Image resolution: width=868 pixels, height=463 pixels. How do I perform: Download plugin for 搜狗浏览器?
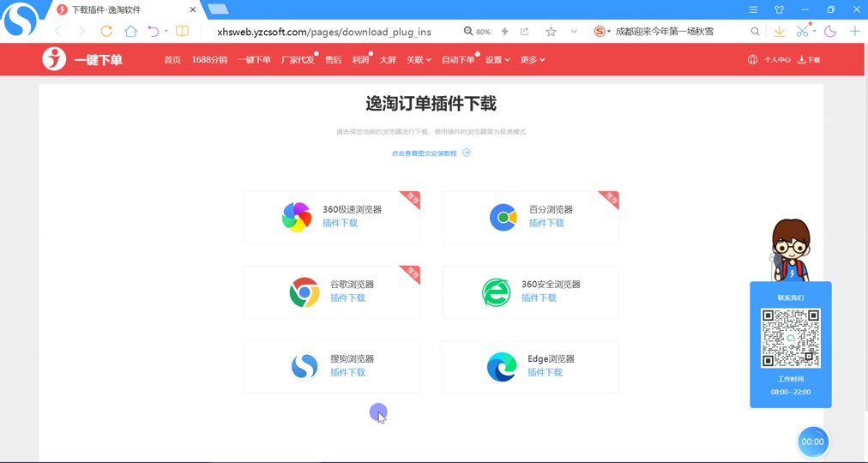pos(347,372)
